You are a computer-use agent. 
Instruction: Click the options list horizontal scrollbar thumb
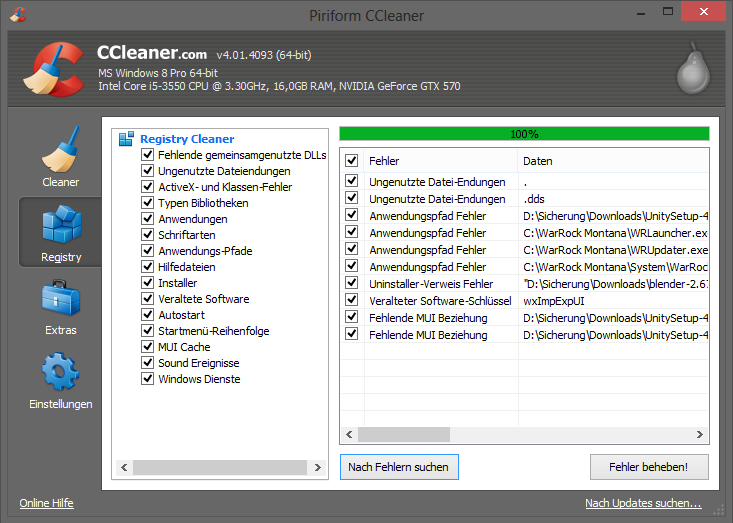pyautogui.click(x=220, y=467)
